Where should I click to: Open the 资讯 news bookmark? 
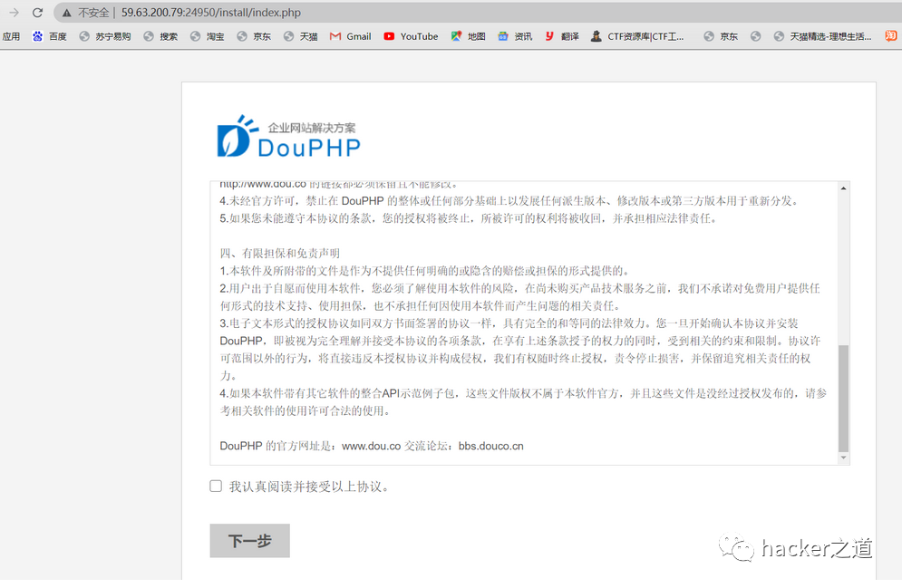point(515,36)
